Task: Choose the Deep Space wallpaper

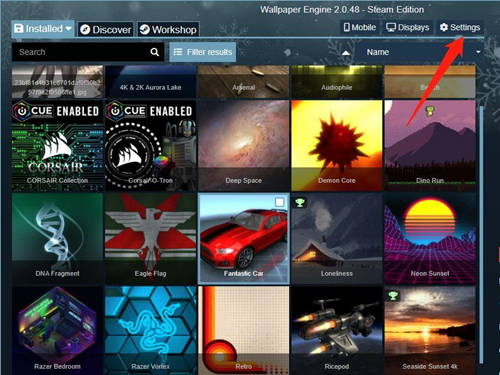Action: tap(244, 146)
